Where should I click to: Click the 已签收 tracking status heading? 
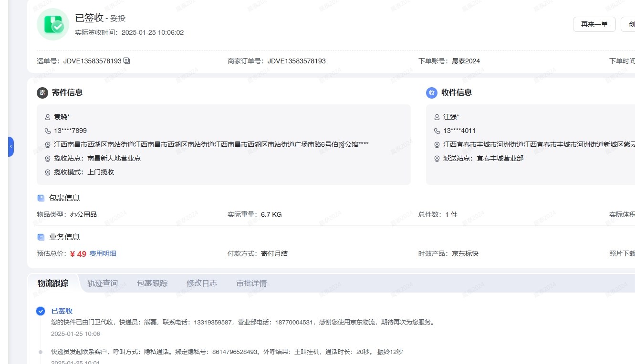click(x=62, y=311)
